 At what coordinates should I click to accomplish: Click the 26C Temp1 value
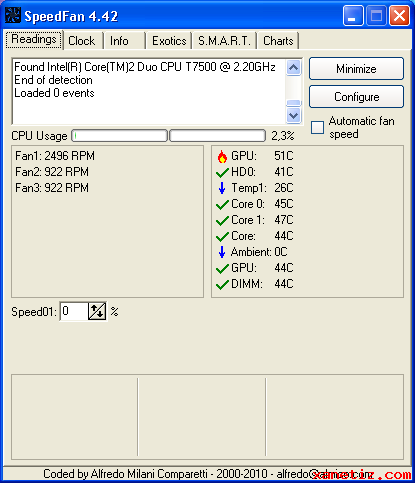[284, 188]
